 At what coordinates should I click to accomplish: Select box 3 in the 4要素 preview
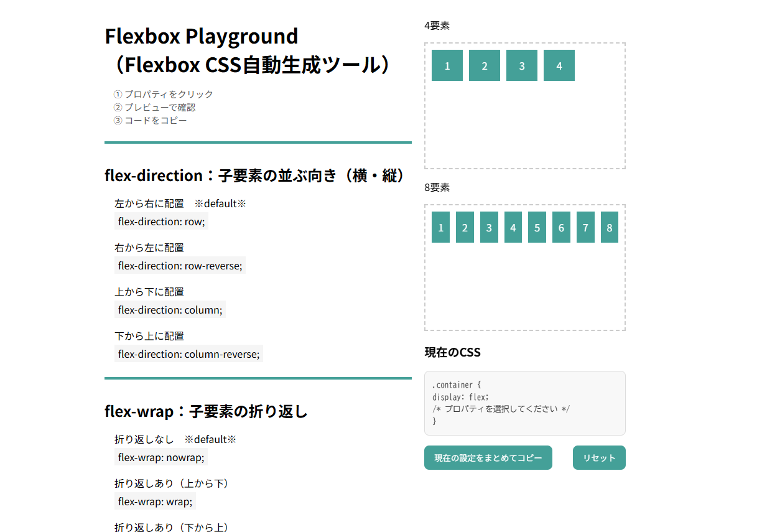[x=522, y=65]
